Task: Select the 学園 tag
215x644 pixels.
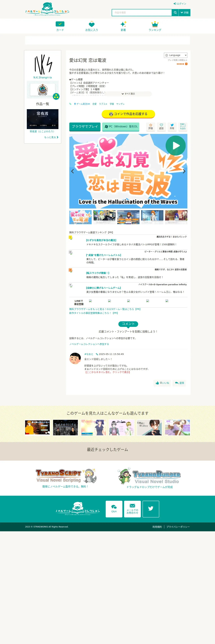Action: (x=112, y=104)
